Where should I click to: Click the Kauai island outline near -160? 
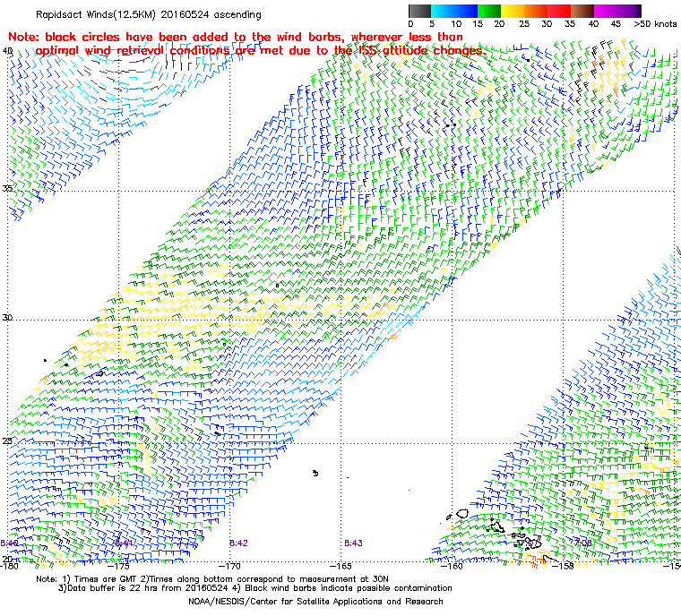point(462,514)
